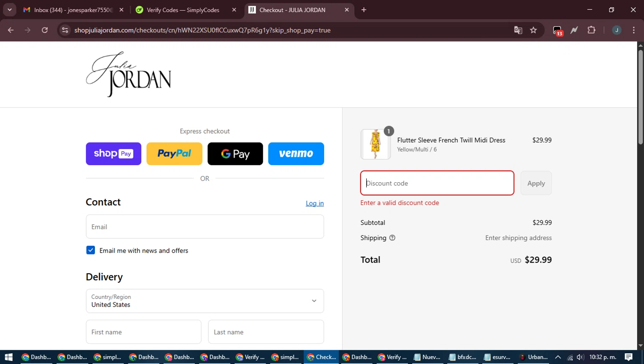Click the Last name field

tap(266, 332)
